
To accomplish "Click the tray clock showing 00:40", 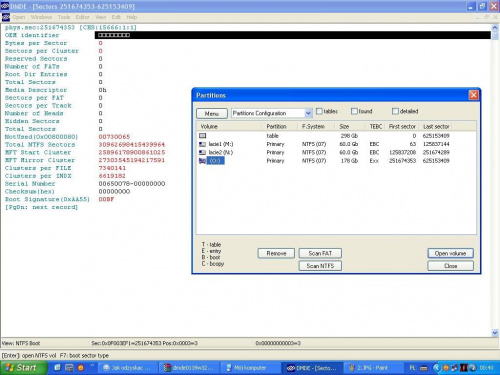I will (486, 368).
